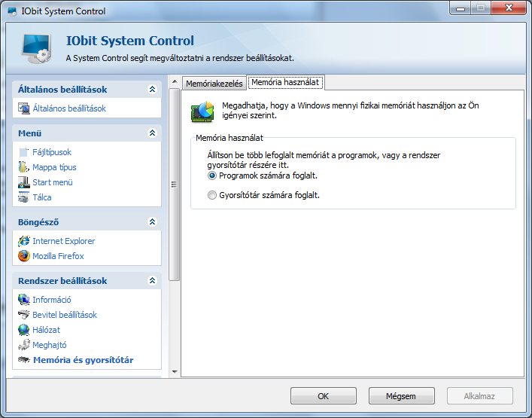
Task: Open the Információ link
Action: pos(52,300)
